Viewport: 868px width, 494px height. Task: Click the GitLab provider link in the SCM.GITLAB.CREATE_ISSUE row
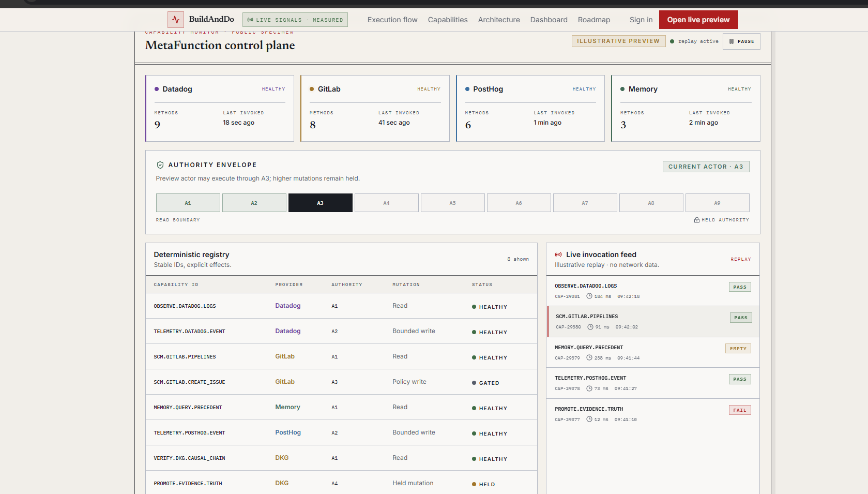(x=285, y=382)
